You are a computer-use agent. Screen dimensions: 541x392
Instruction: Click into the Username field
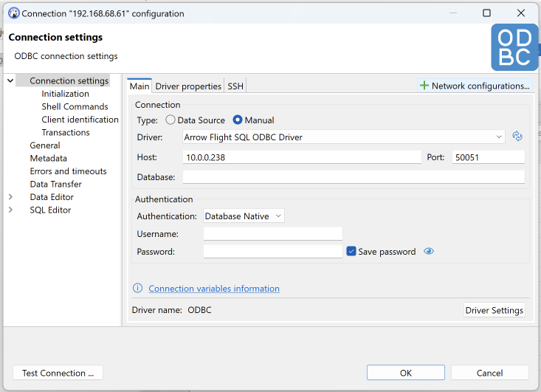pos(272,234)
